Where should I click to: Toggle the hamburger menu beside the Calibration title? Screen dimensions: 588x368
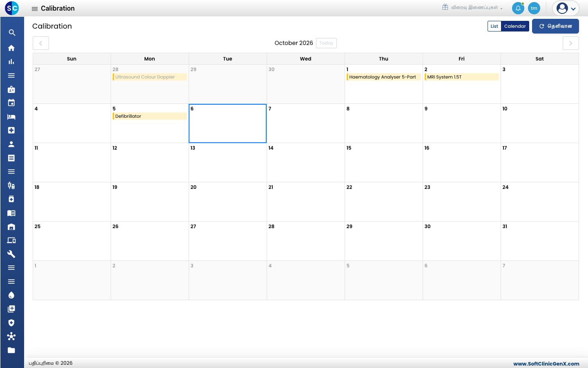[35, 9]
